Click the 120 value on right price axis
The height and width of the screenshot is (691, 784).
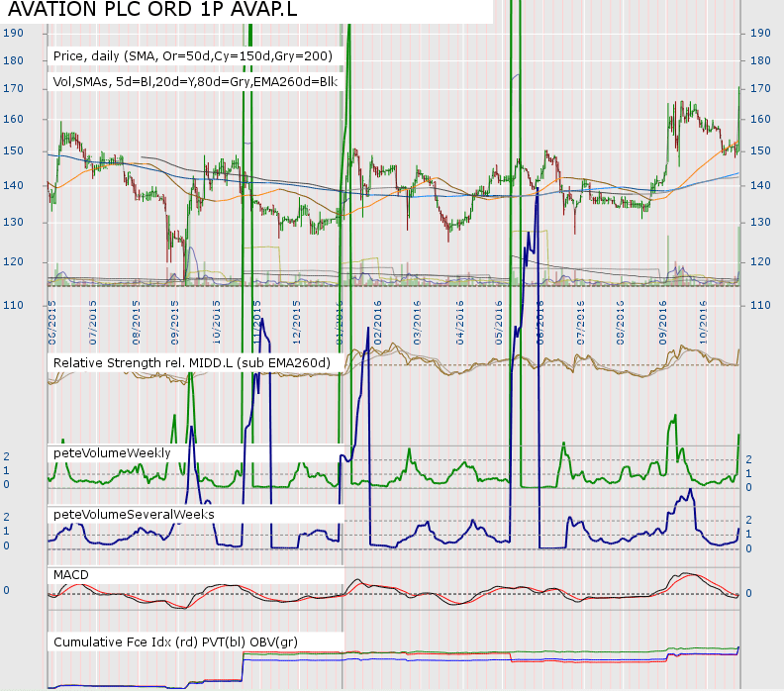(760, 261)
